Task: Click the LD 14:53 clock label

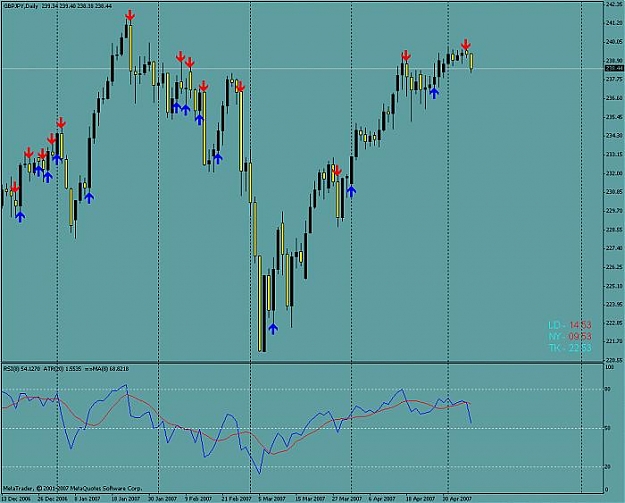Action: pos(570,325)
